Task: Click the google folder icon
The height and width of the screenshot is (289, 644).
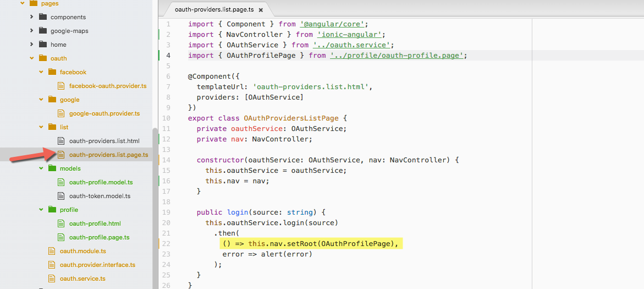Action: point(52,100)
